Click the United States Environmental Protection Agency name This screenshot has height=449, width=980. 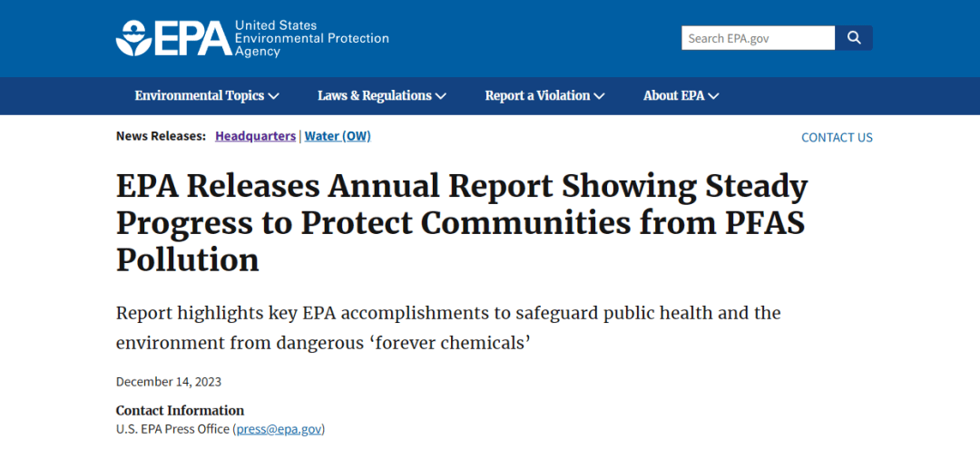311,38
